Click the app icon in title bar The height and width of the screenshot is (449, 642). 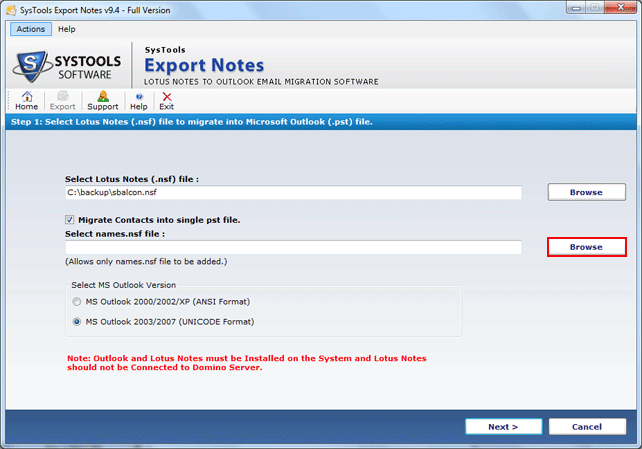[x=11, y=10]
